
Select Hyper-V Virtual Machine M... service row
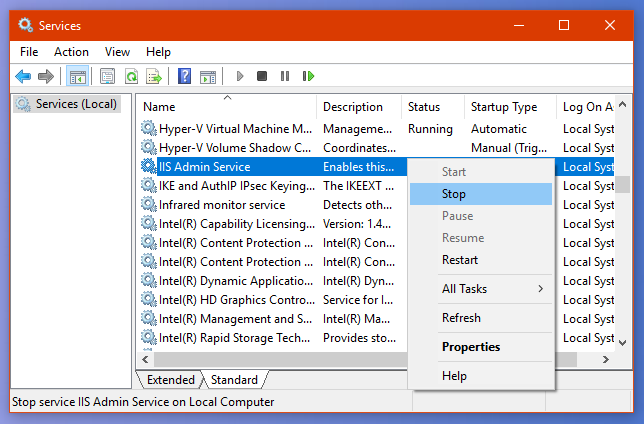[x=377, y=129]
